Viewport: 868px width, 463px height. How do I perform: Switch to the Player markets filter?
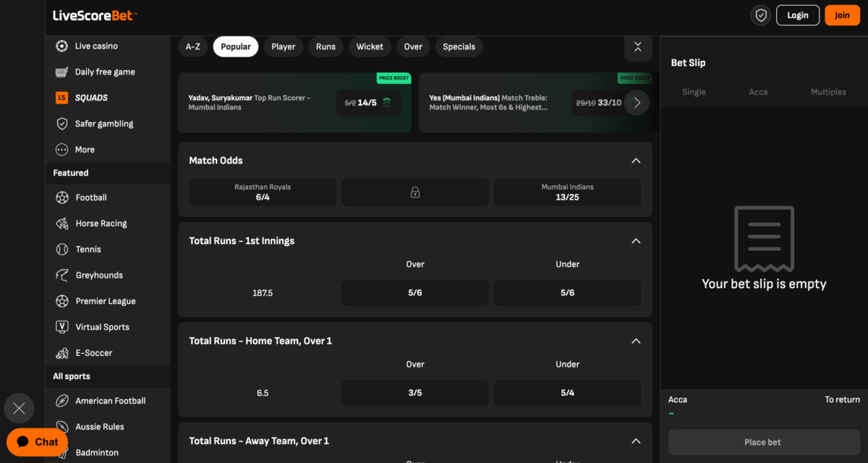[284, 47]
